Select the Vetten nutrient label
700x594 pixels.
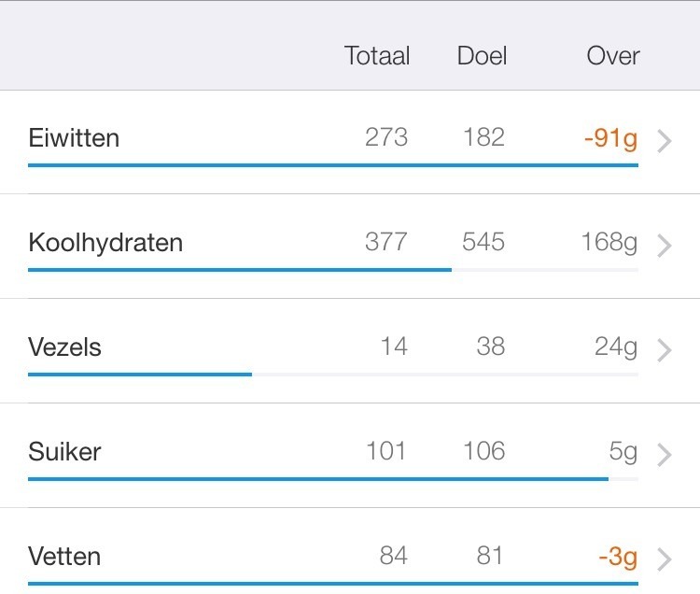point(64,557)
